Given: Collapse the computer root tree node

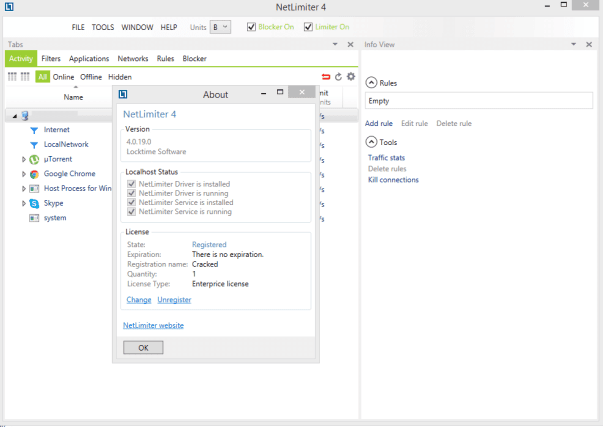Looking at the screenshot, I should click(15, 116).
